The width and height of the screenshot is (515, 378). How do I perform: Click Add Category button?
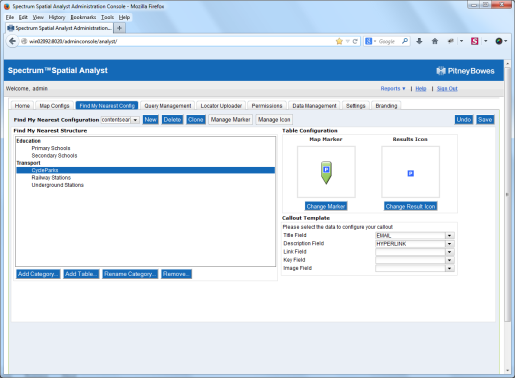coord(38,274)
